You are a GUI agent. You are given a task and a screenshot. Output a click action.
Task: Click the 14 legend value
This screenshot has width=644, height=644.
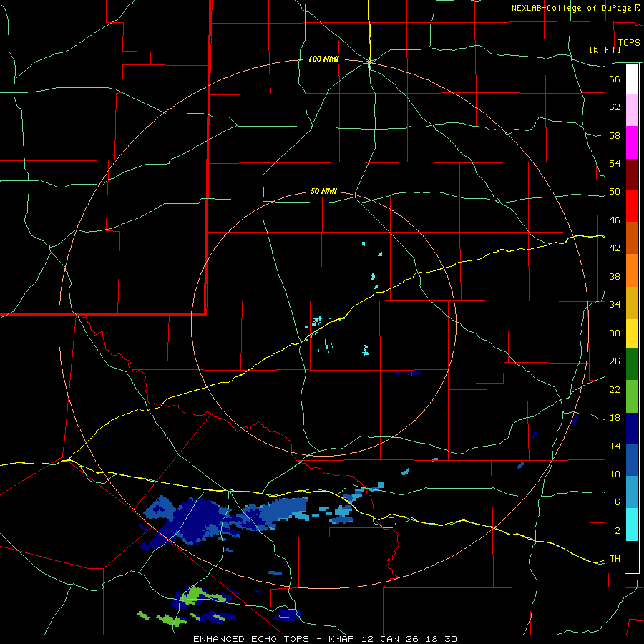coord(615,446)
